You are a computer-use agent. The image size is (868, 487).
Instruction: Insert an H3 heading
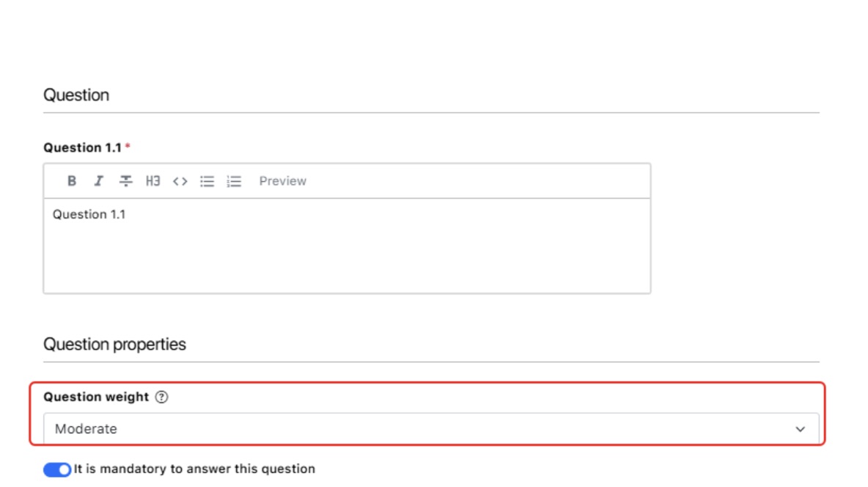(152, 180)
